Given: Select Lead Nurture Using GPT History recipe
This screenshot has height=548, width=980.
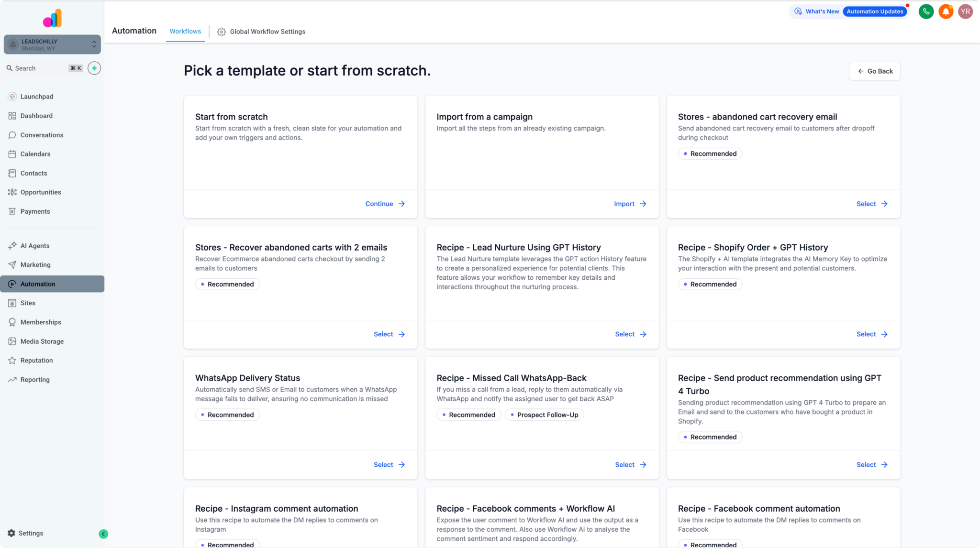Looking at the screenshot, I should point(631,334).
